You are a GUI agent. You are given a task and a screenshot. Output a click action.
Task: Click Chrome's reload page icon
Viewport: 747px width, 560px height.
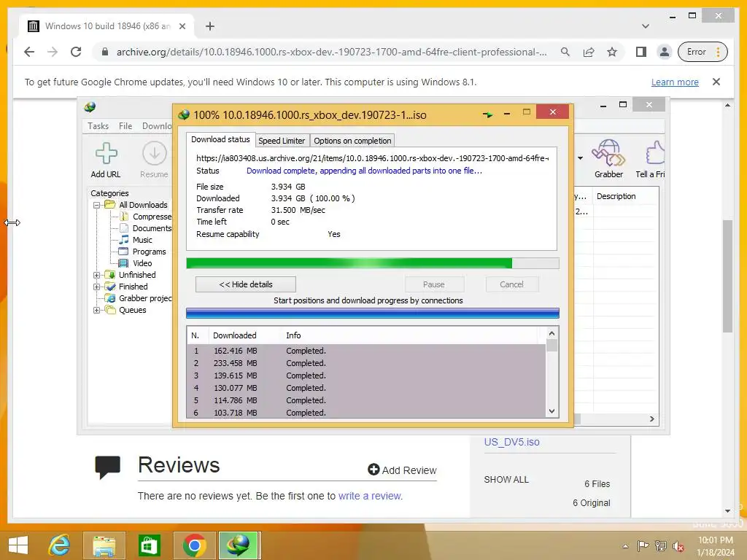(76, 52)
